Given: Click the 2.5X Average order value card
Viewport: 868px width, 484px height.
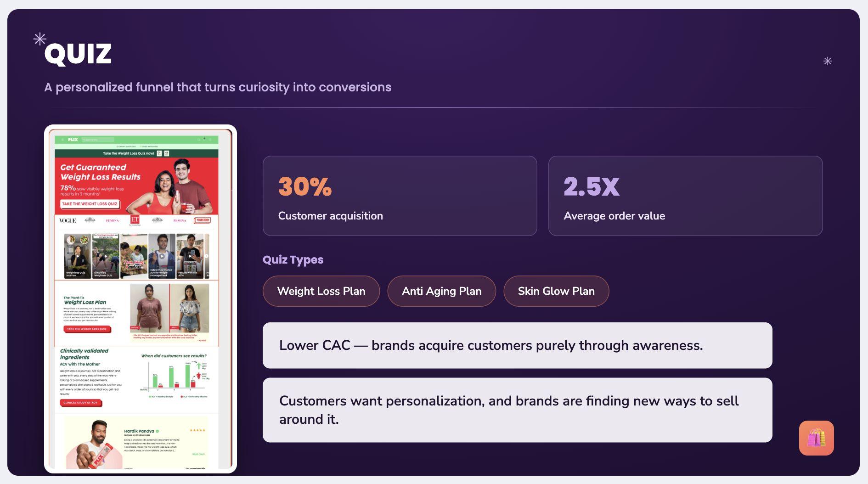Looking at the screenshot, I should (x=685, y=196).
